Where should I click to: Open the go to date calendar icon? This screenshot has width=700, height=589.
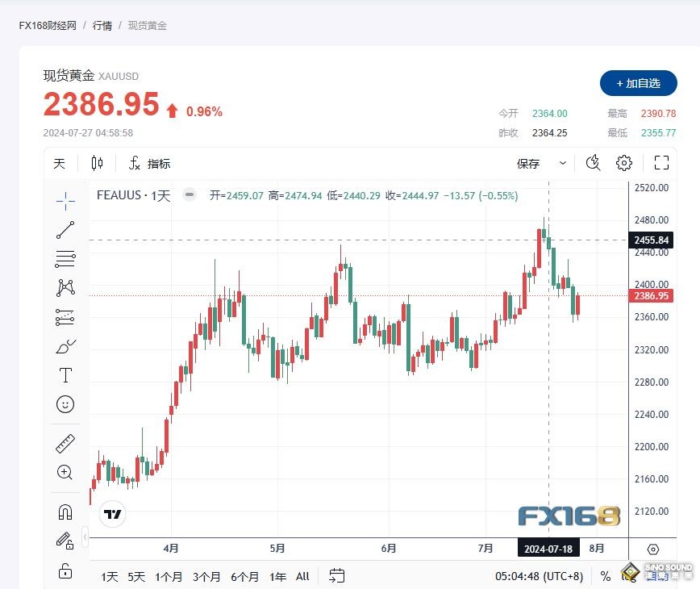coord(336,576)
